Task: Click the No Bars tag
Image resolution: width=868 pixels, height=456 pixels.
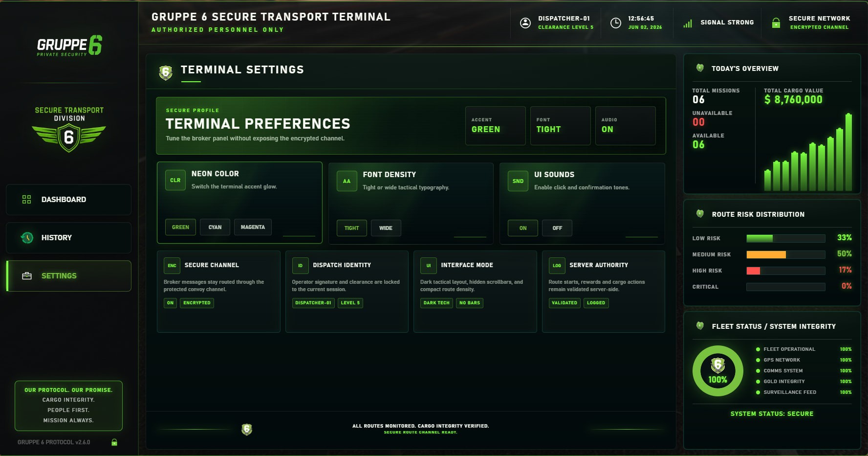Action: point(470,303)
